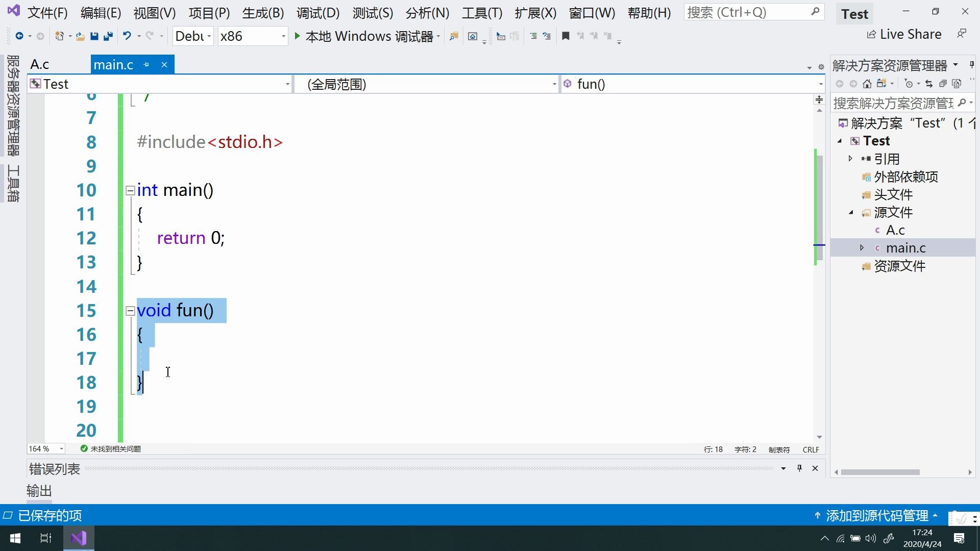Open the 调试(D) menu

[x=317, y=13]
